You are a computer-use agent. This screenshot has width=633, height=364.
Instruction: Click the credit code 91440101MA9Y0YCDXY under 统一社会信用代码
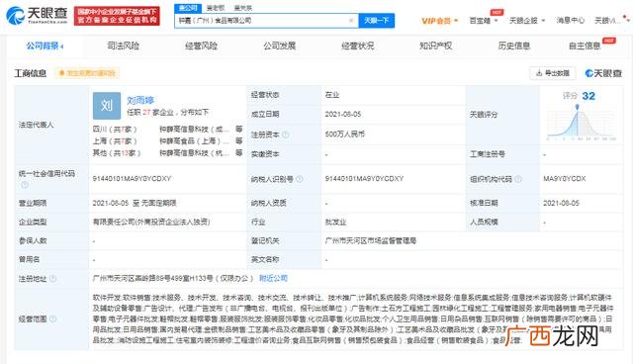pyautogui.click(x=132, y=178)
